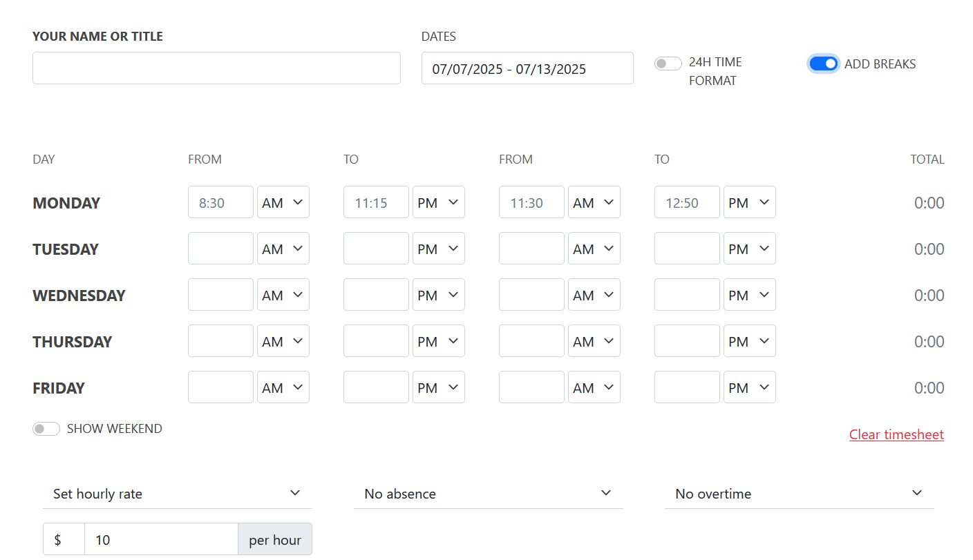Expand the Set hourly rate dropdown
Screen dimensions: 973x560
(x=176, y=493)
